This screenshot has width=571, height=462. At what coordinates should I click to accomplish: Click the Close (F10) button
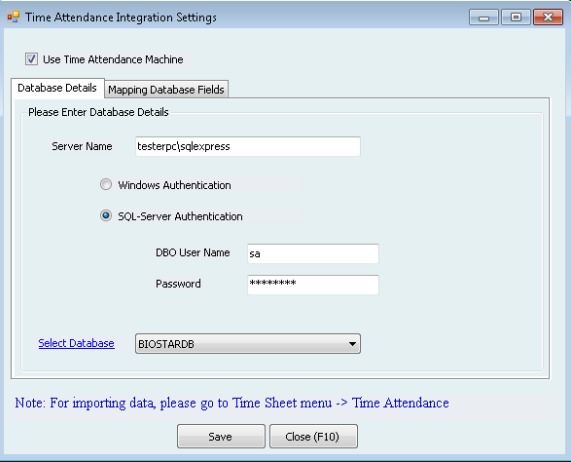coord(313,436)
